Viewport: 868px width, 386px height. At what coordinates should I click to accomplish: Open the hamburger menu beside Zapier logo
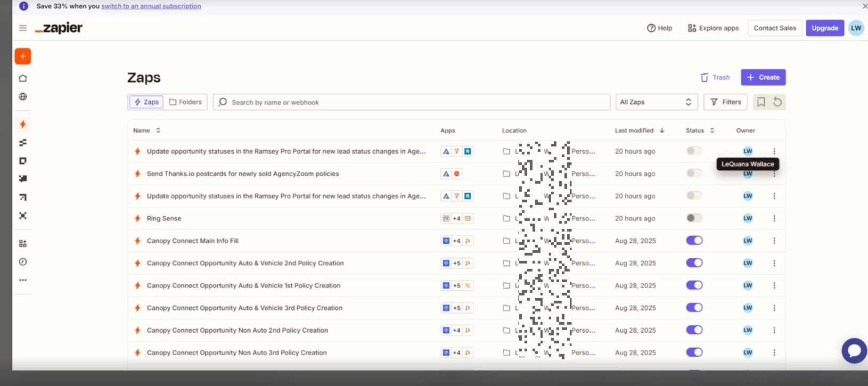[22, 28]
